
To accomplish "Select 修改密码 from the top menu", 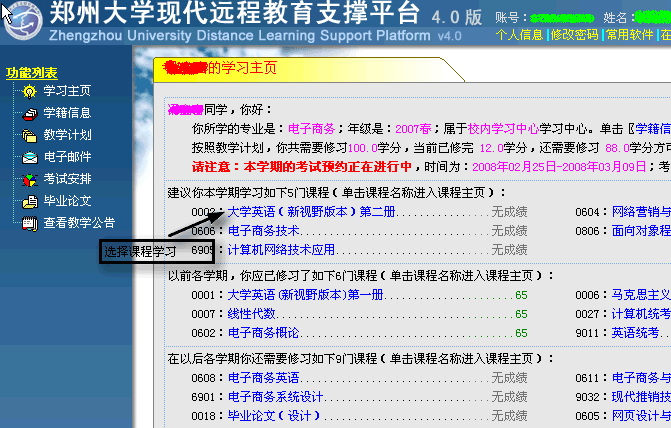I will tap(573, 34).
